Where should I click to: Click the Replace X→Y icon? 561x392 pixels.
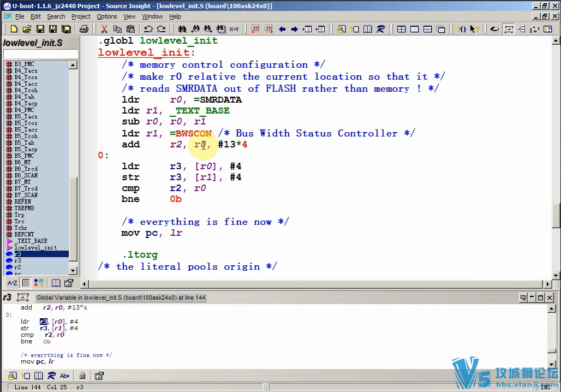pyautogui.click(x=234, y=29)
